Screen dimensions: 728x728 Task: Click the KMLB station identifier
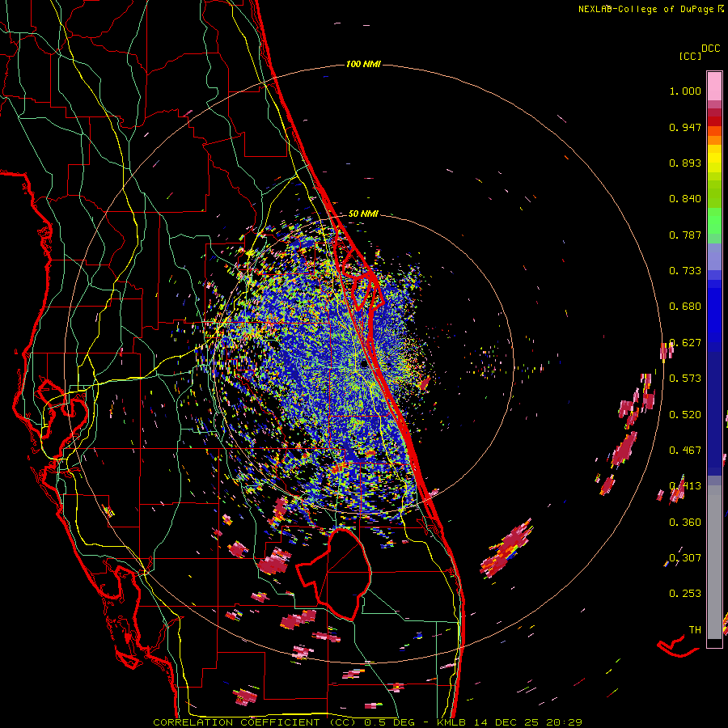(x=452, y=722)
